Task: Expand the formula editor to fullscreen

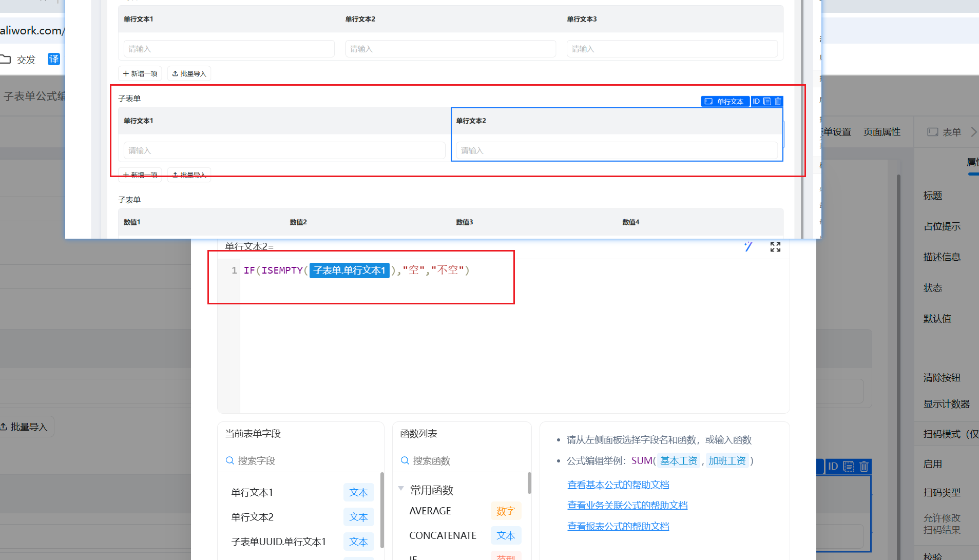Action: tap(775, 247)
